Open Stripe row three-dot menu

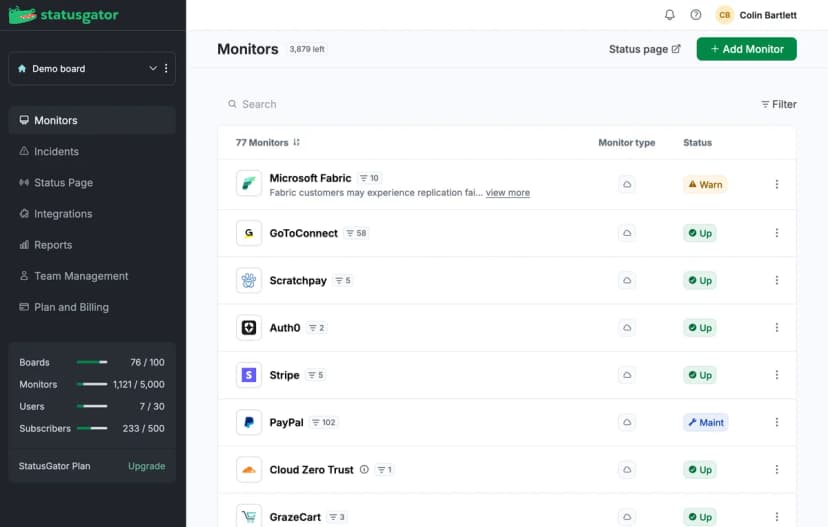click(x=777, y=375)
